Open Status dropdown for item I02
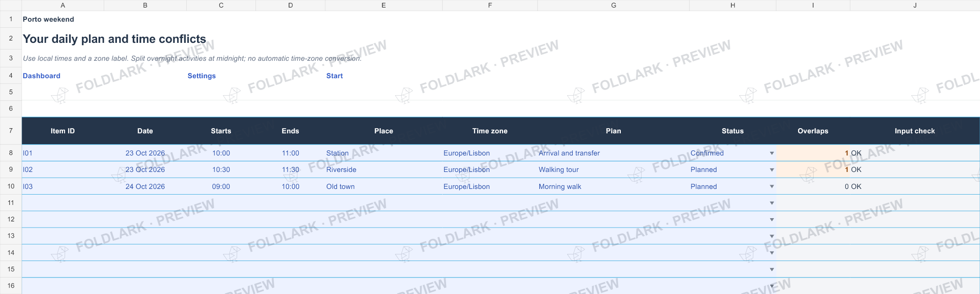Image resolution: width=980 pixels, height=294 pixels. point(772,170)
